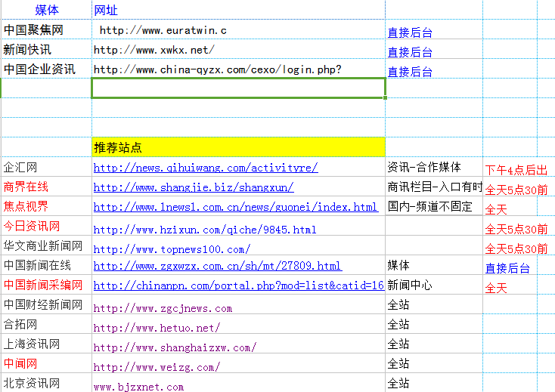
Task: Select 全站 in the 合拓网 row
Action: 434,324
